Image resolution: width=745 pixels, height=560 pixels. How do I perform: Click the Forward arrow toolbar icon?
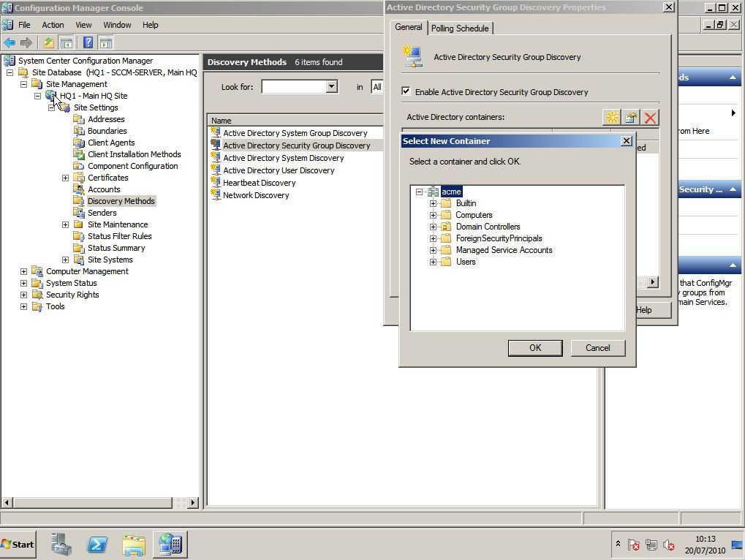point(26,42)
